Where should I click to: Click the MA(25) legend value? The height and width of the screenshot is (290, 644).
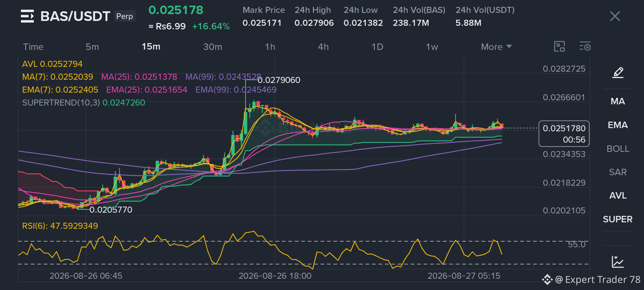coord(139,77)
